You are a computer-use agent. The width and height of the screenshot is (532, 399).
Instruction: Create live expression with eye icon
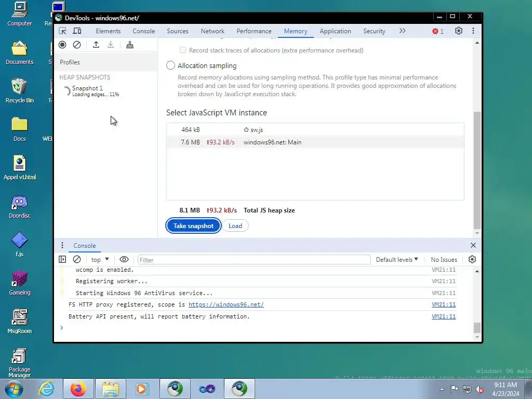[x=124, y=260]
